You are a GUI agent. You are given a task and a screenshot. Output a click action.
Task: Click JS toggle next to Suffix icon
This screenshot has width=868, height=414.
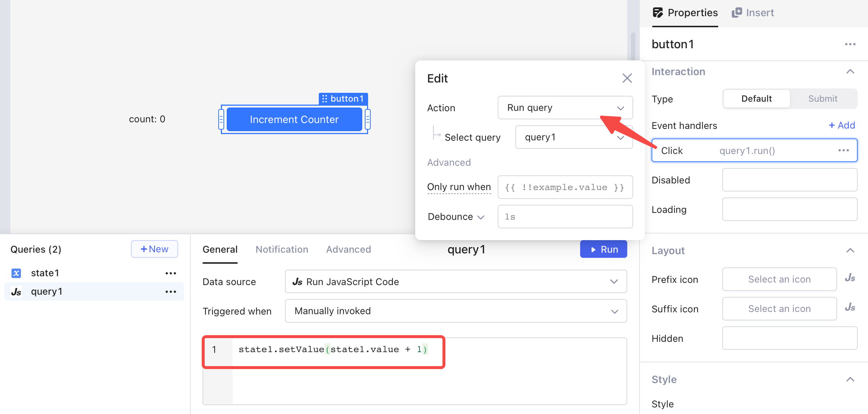[850, 308]
